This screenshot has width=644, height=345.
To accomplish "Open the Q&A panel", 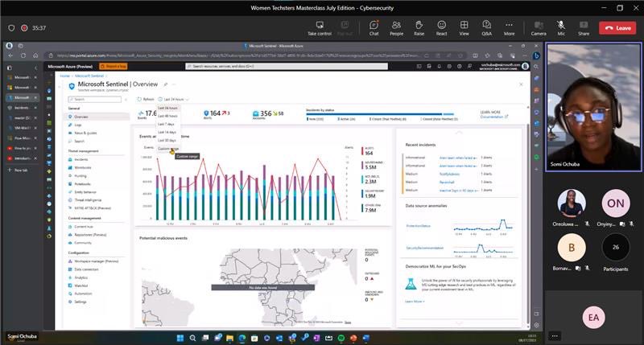I will tap(487, 28).
